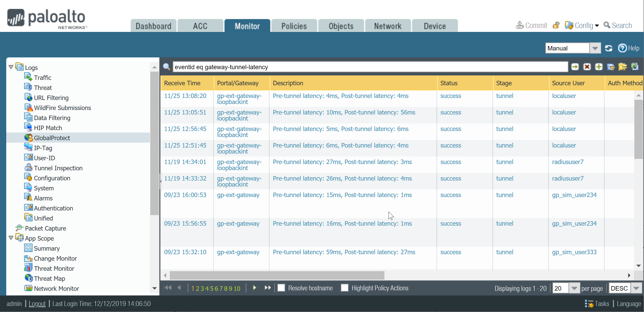Select GlobalProtect logs in the tree
Viewport: 644px width, 312px height.
point(52,138)
